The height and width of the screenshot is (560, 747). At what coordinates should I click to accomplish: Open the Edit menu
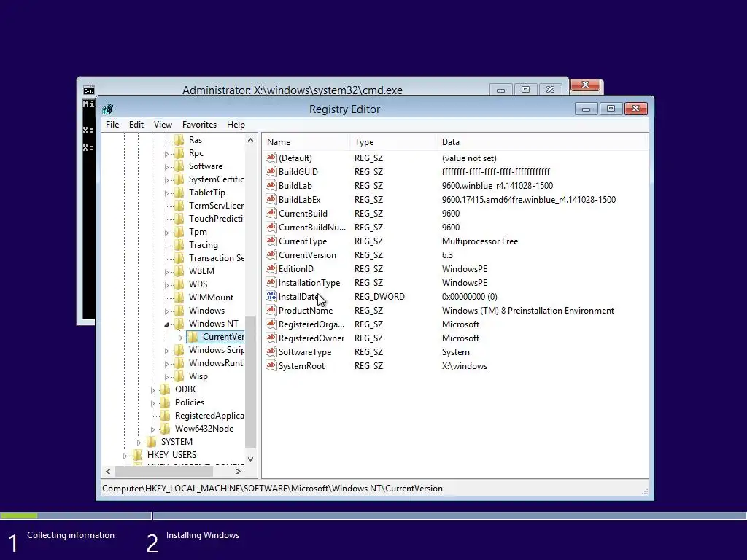[136, 125]
